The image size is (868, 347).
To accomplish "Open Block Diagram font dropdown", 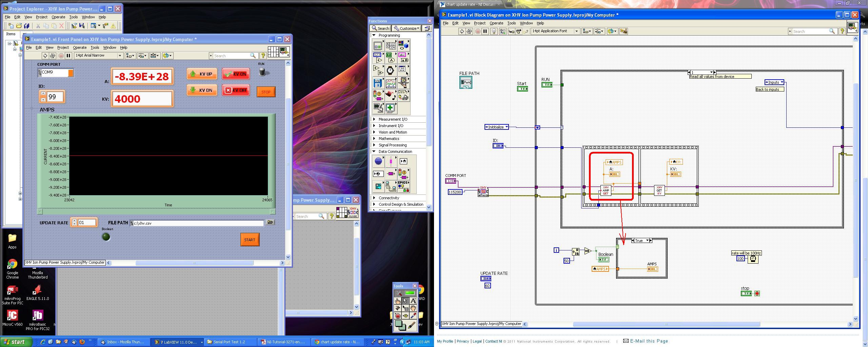I will [x=555, y=31].
